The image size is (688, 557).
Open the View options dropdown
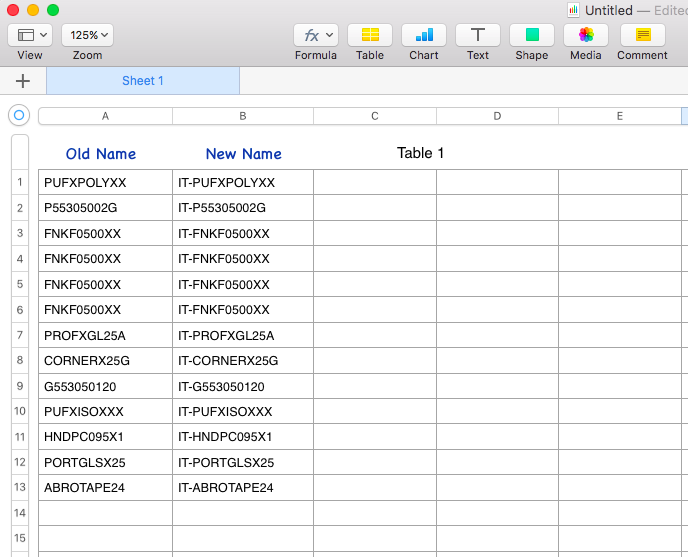point(30,35)
